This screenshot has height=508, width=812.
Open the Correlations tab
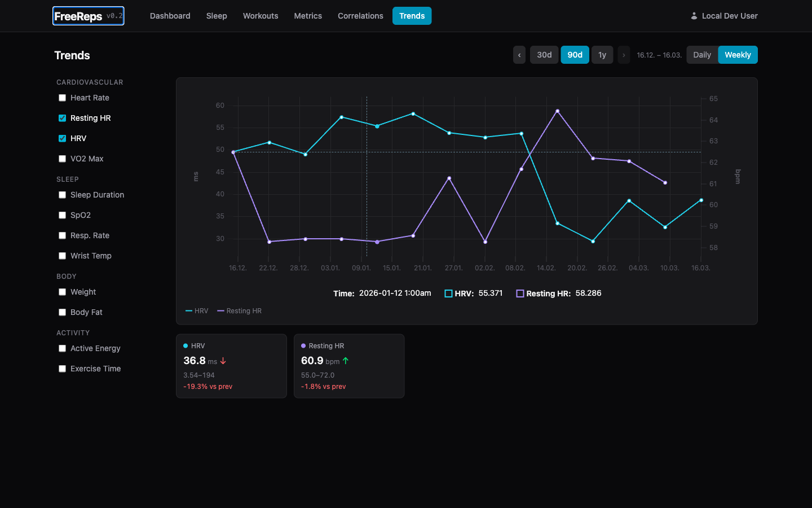click(360, 16)
